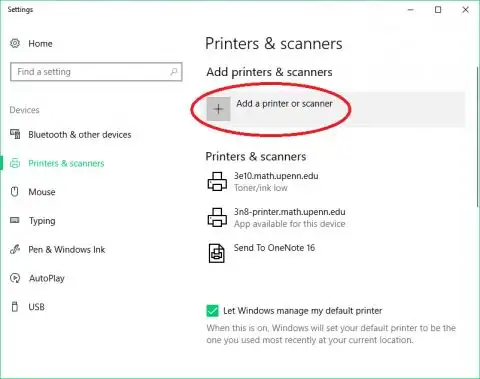Screen dimensions: 480x379
Task: Open Typing settings
Action: 42,221
